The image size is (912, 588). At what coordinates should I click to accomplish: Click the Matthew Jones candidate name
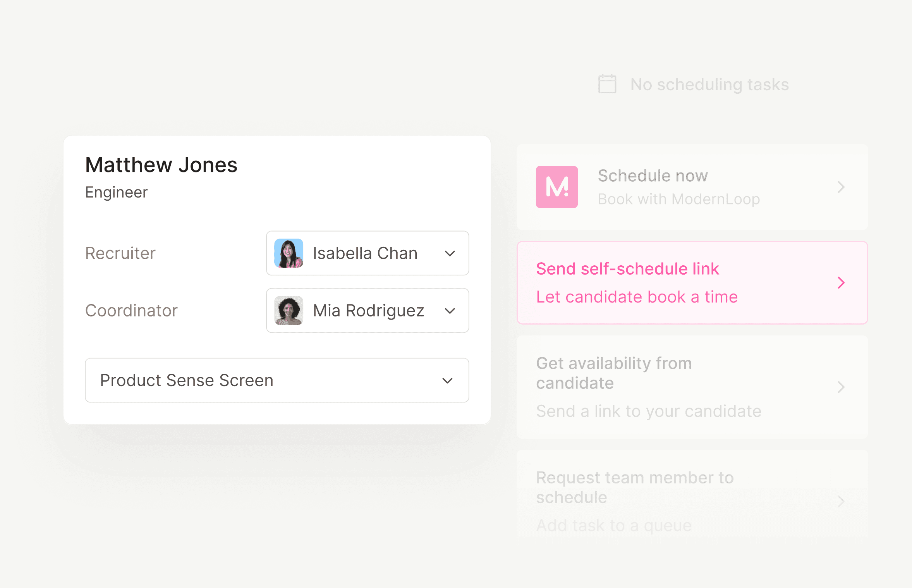pos(161,165)
